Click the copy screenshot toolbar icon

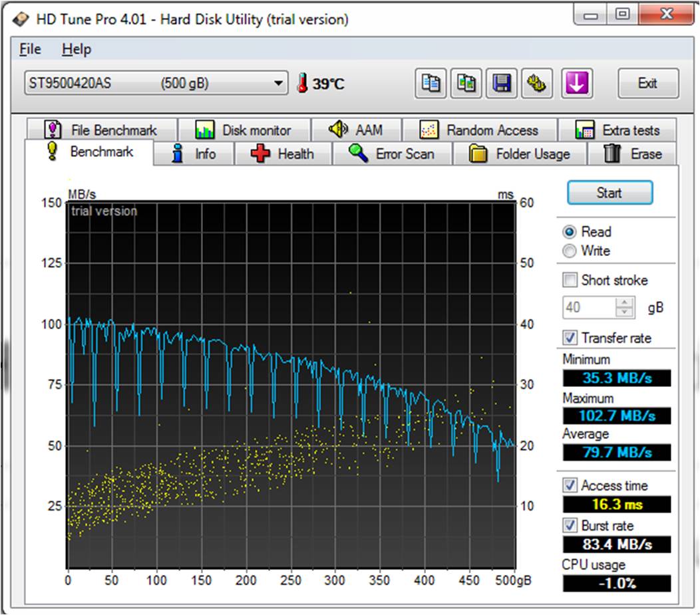tap(466, 84)
